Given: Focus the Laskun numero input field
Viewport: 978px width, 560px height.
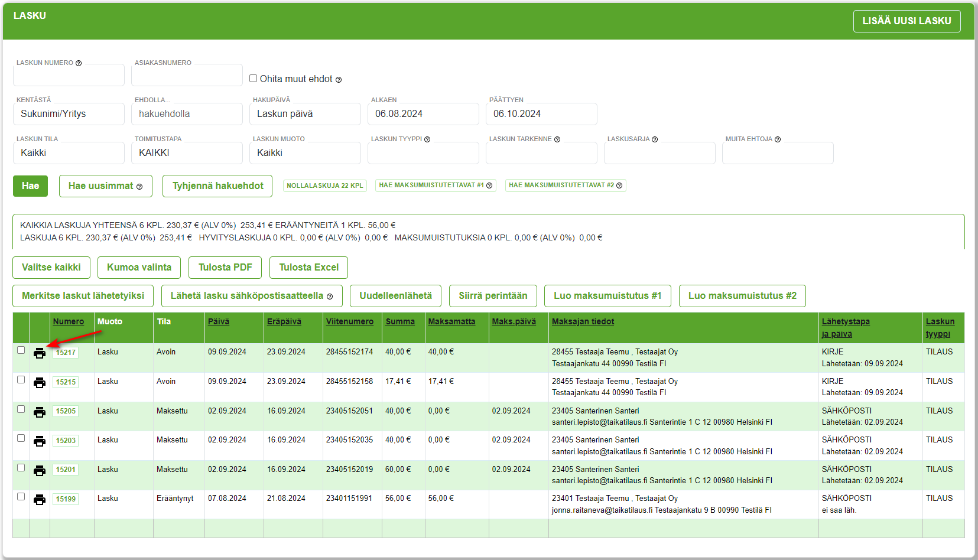Looking at the screenshot, I should (69, 75).
